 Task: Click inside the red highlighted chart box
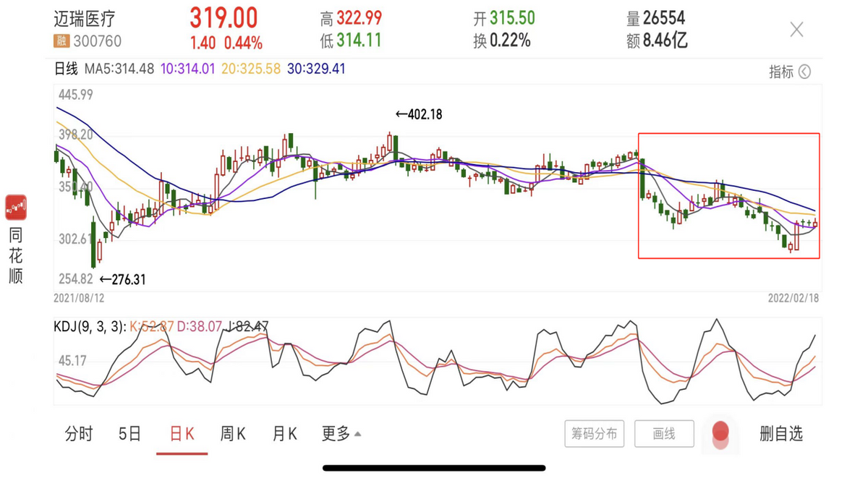(728, 195)
